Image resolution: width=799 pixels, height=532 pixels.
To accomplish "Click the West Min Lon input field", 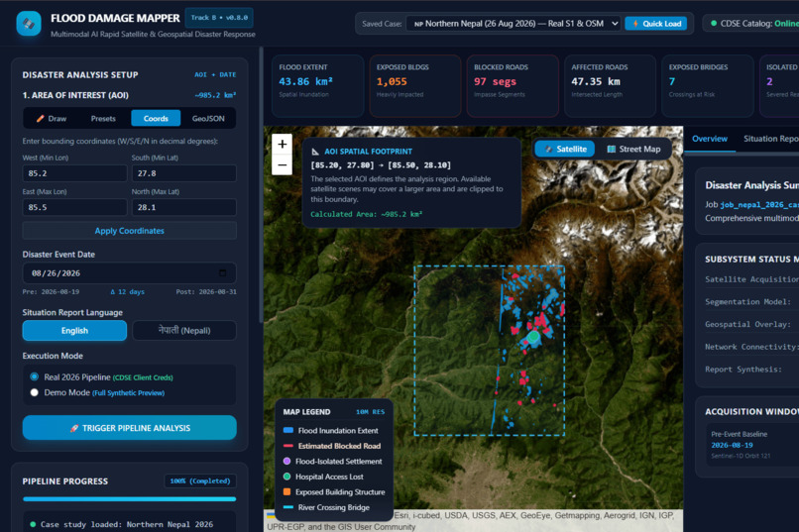I will tap(74, 173).
